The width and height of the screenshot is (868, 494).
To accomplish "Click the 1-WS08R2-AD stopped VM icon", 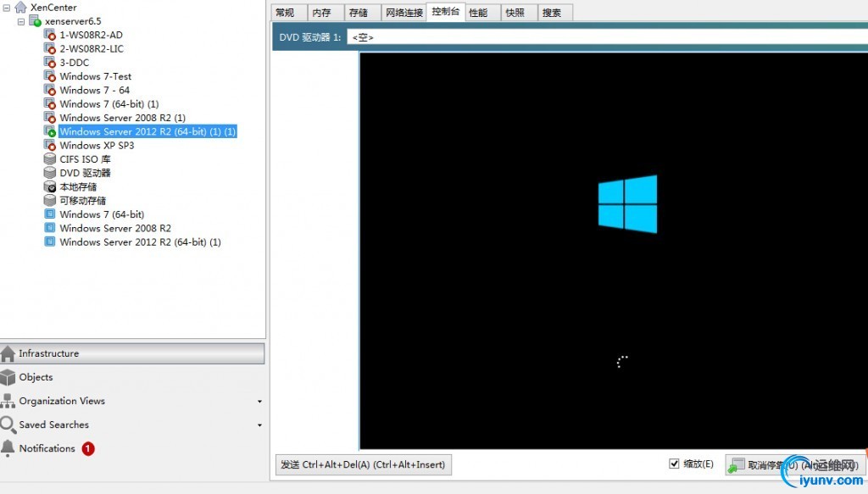I will click(x=50, y=35).
